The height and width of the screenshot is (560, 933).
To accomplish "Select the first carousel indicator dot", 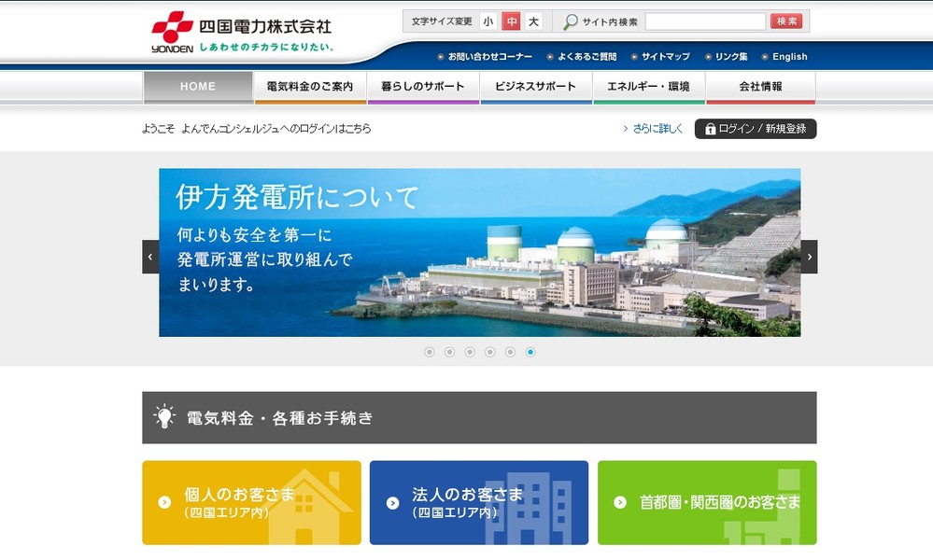I will pyautogui.click(x=430, y=352).
